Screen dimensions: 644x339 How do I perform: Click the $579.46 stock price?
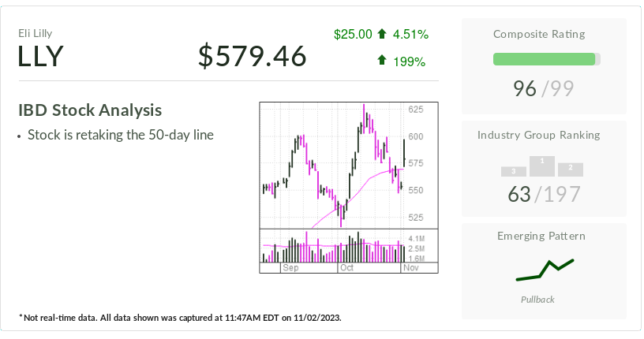click(x=252, y=57)
